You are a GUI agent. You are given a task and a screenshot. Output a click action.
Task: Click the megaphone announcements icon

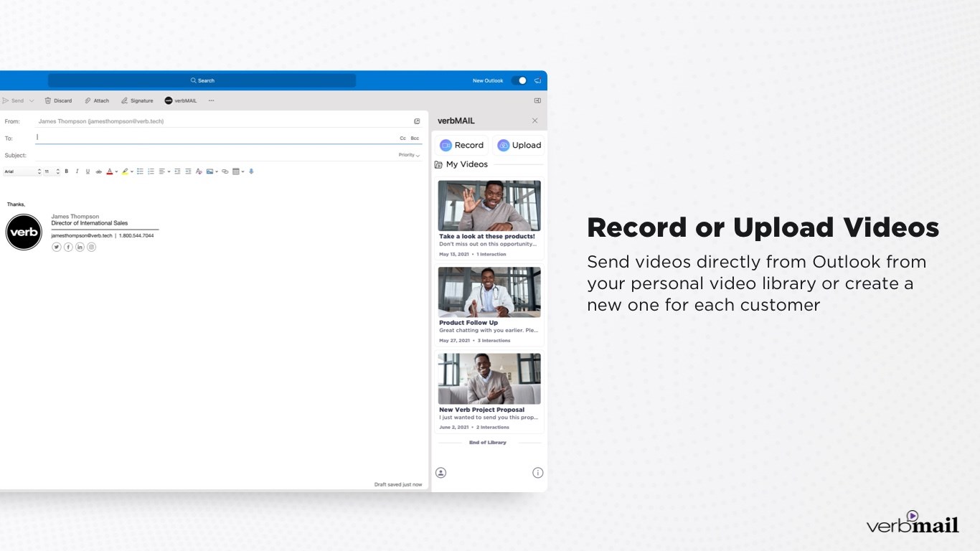(x=538, y=80)
